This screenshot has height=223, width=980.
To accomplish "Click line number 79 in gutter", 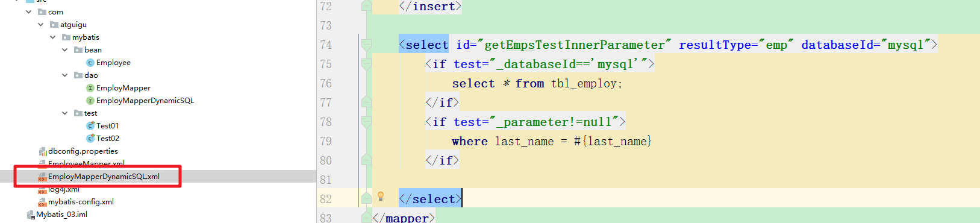I will 326,141.
